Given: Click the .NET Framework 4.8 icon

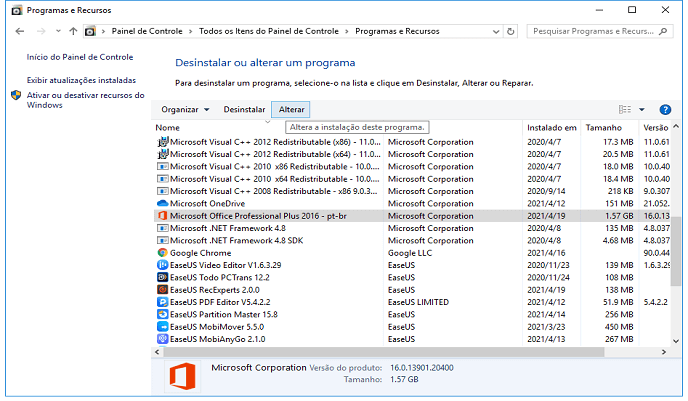Looking at the screenshot, I should [162, 228].
